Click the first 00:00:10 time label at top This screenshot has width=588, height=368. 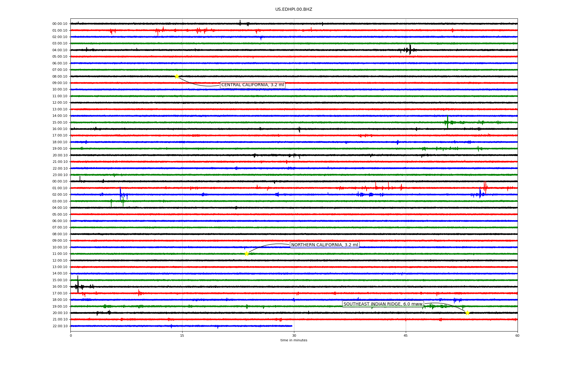(x=60, y=24)
